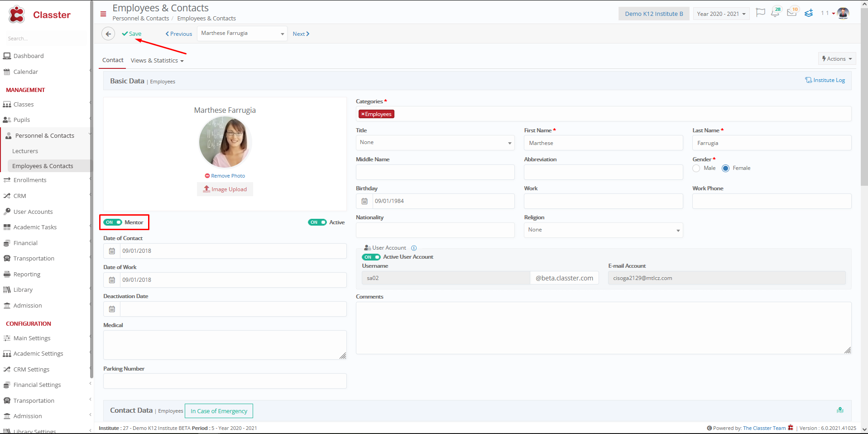Expand Academic Tasks in sidebar
Screen dimensions: 868x434
pos(35,227)
